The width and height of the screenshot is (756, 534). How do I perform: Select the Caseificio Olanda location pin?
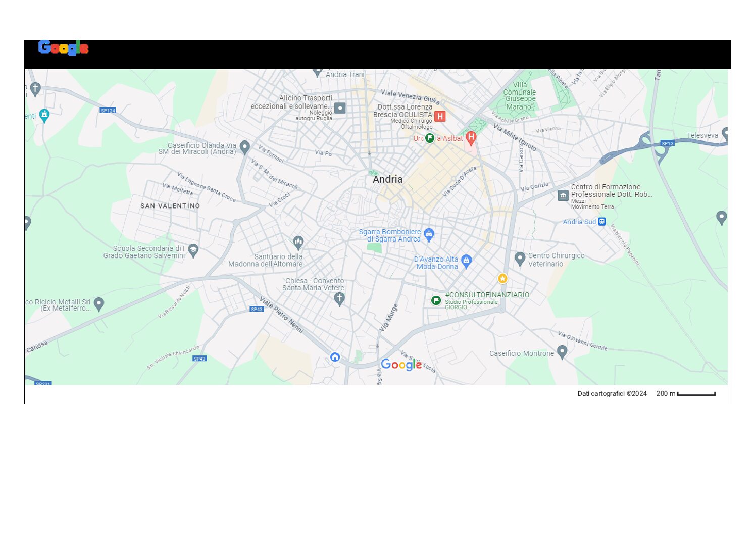[x=245, y=147]
